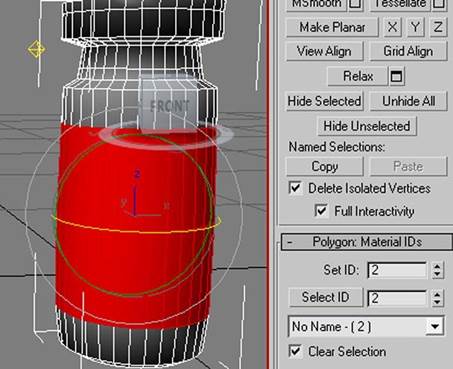Click the yellow light object in viewport
Viewport: 453px width, 369px height.
(x=36, y=50)
